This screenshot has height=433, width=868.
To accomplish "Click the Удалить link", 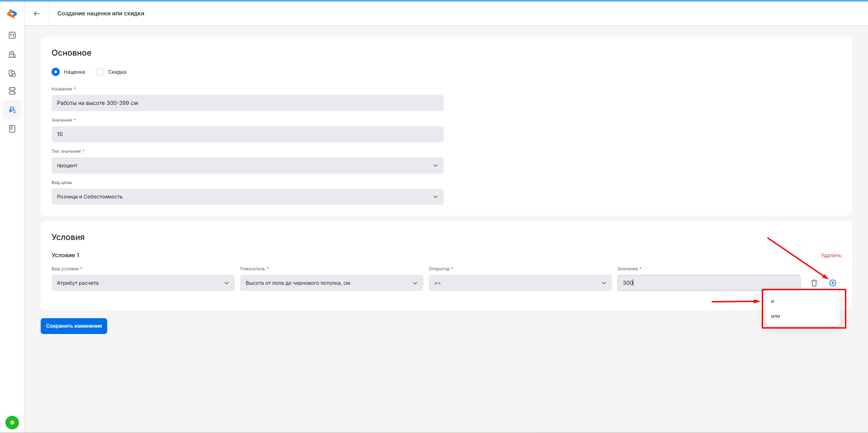I will [831, 255].
